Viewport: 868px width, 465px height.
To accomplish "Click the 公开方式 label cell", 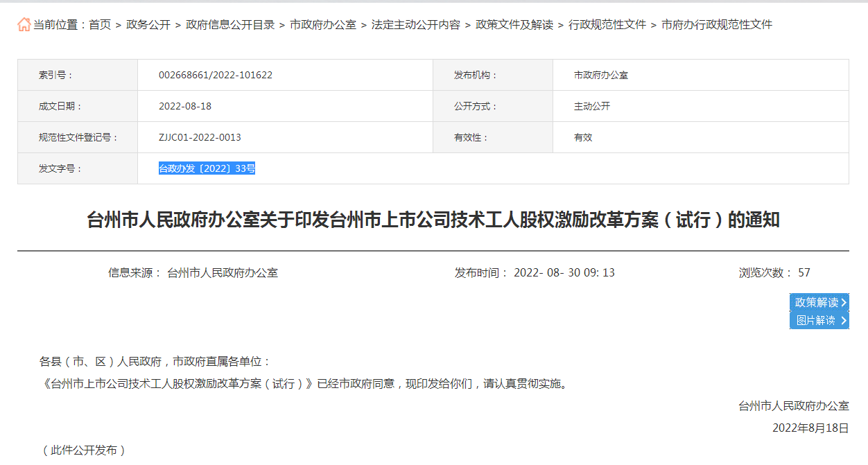I will 493,106.
